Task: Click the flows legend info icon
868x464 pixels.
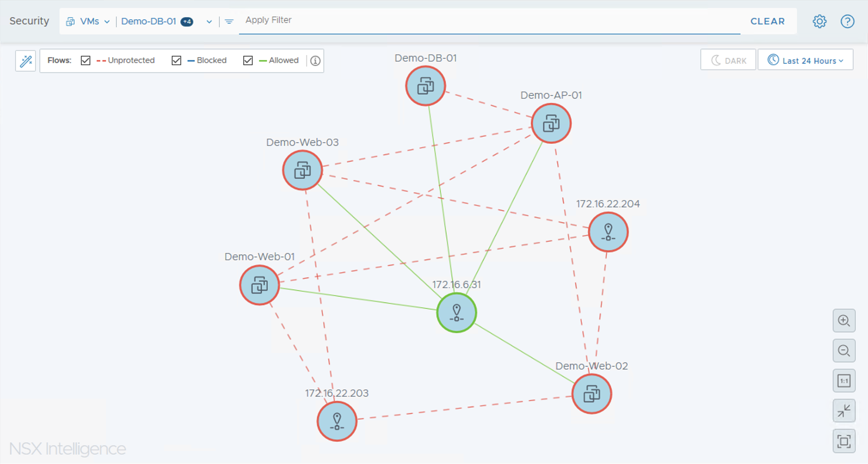Action: [315, 61]
